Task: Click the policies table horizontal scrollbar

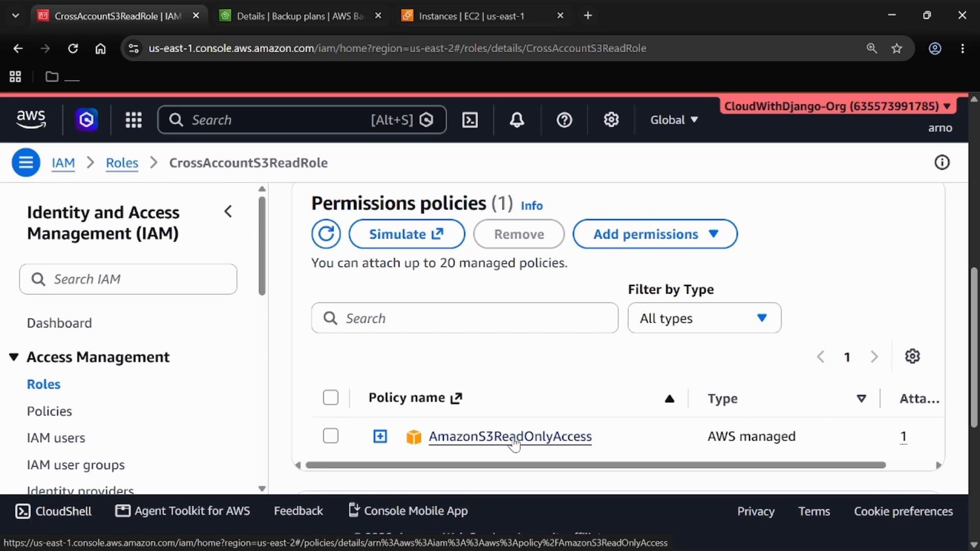Action: [x=595, y=465]
